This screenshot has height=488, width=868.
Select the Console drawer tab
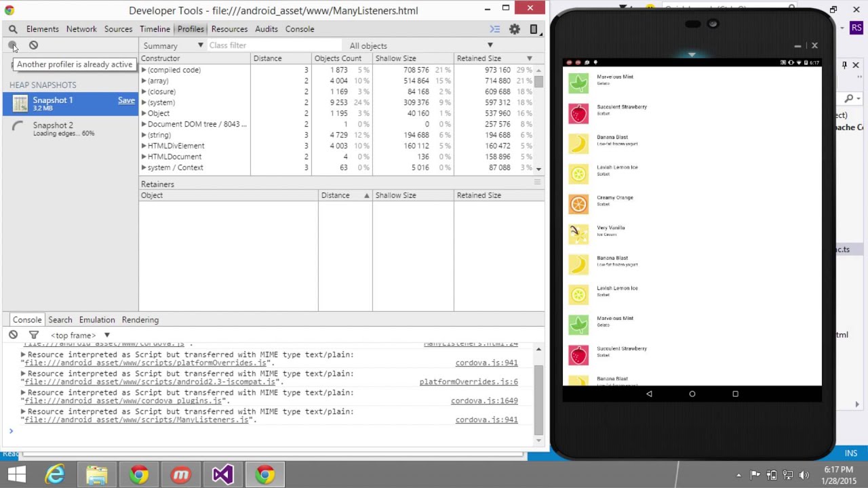[27, 320]
